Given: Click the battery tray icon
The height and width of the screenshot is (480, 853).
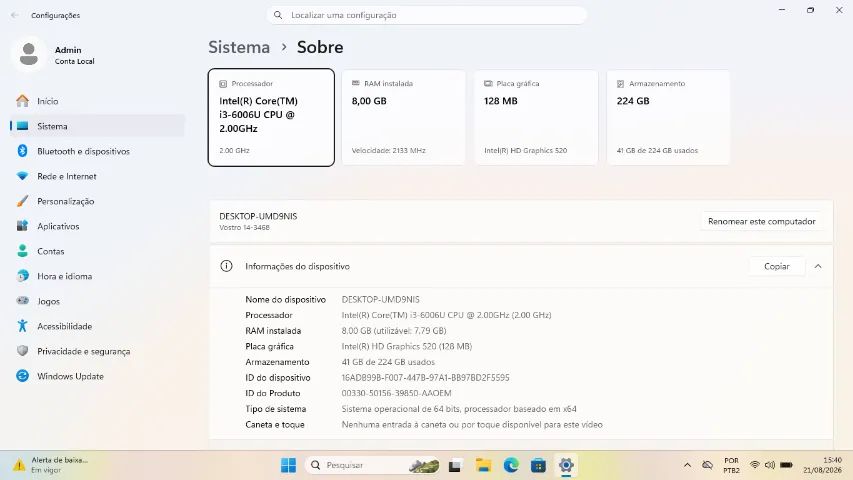Looking at the screenshot, I should click(787, 465).
